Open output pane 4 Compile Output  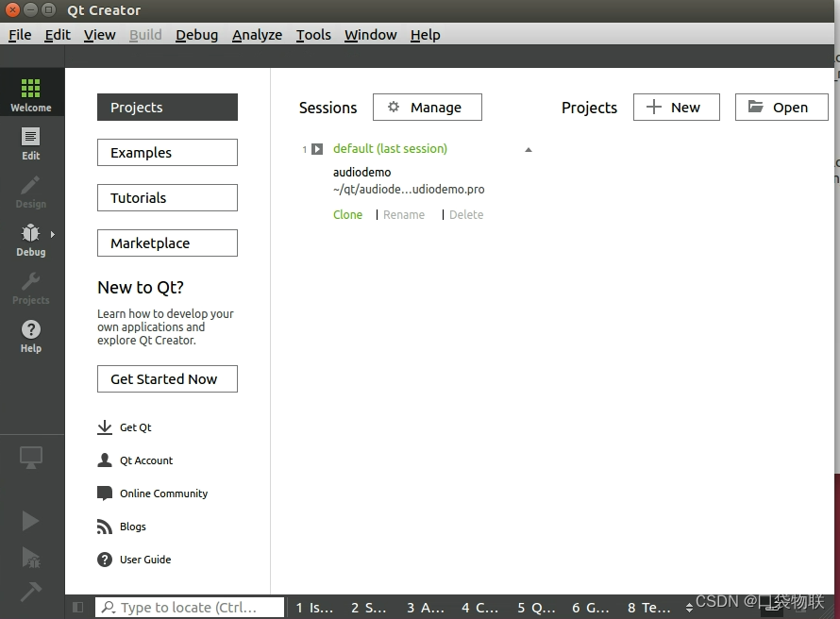tap(480, 608)
